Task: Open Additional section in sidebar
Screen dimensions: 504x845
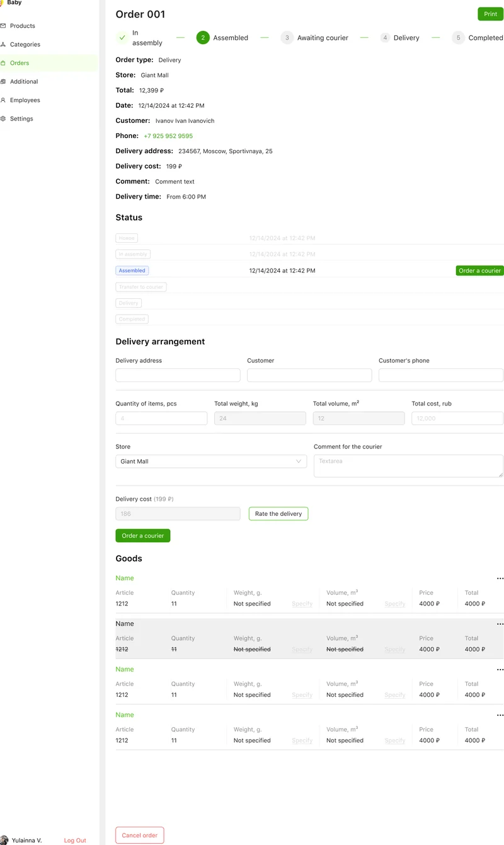Action: [24, 81]
